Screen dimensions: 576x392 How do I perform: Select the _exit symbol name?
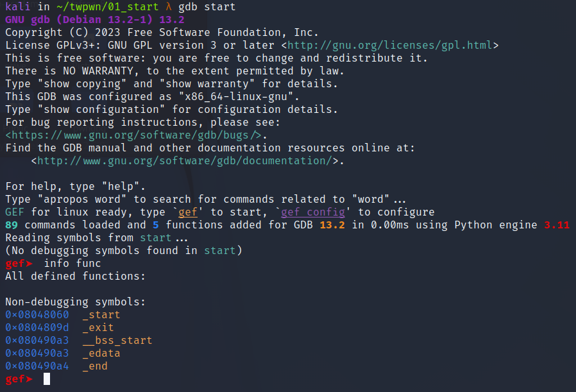(98, 328)
